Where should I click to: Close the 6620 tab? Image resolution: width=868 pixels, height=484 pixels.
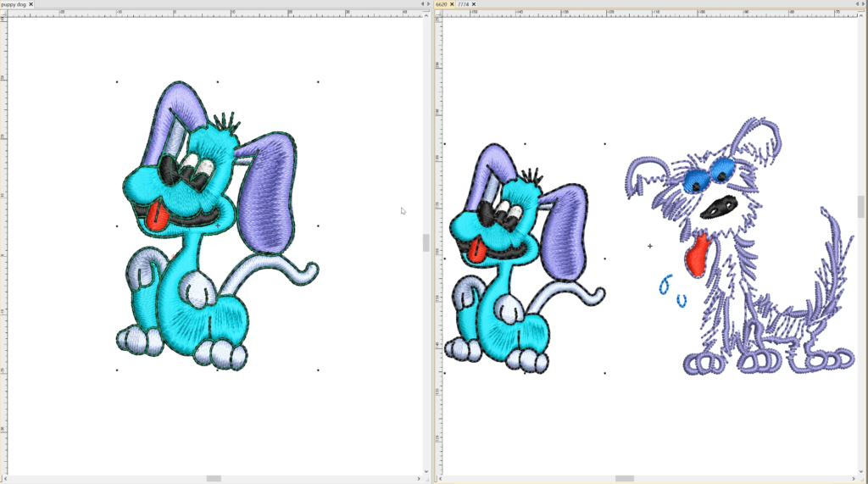point(453,4)
